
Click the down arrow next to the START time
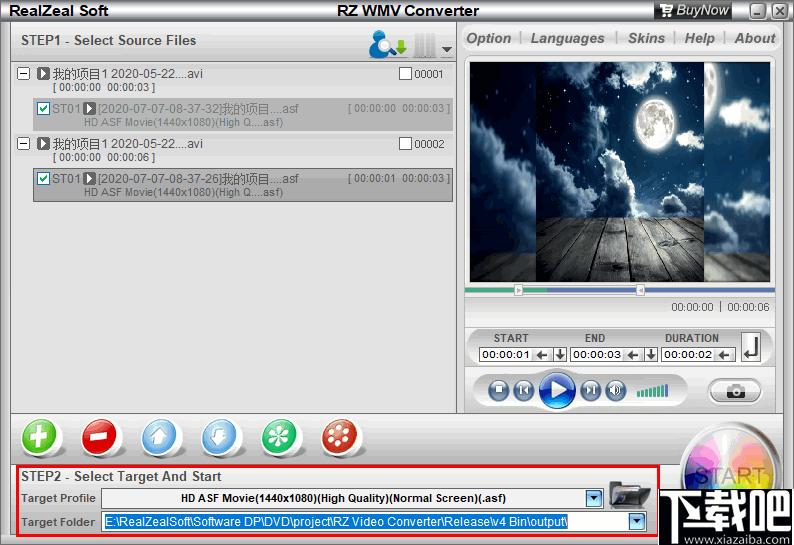(x=560, y=355)
